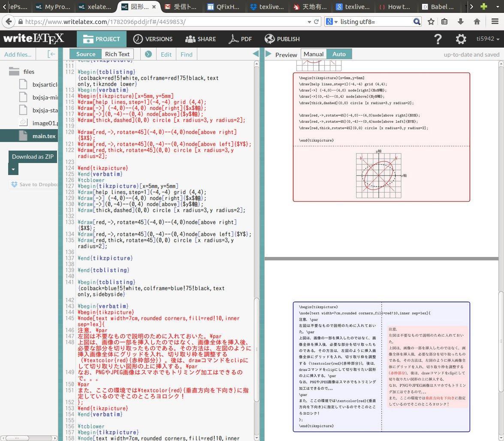Open the bxjsja-sta file

click(45, 110)
